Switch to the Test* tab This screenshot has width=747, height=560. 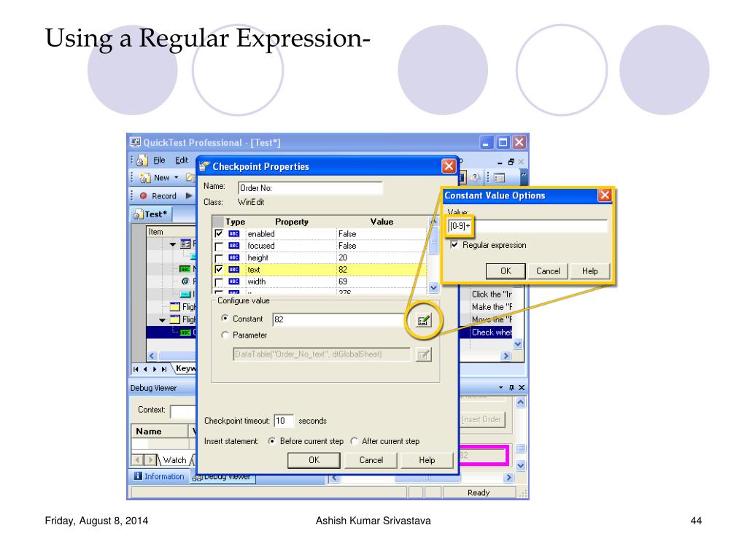(x=151, y=215)
